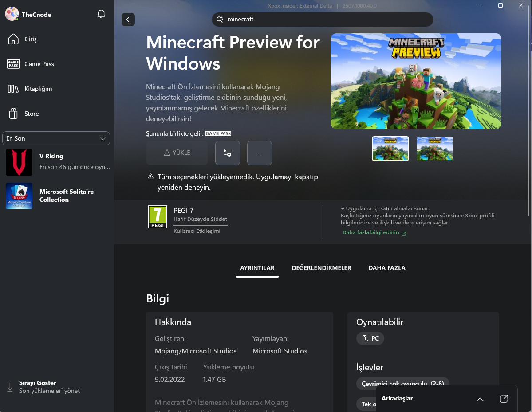Select the second screenshot thumbnail
This screenshot has height=412, width=532.
(435, 149)
